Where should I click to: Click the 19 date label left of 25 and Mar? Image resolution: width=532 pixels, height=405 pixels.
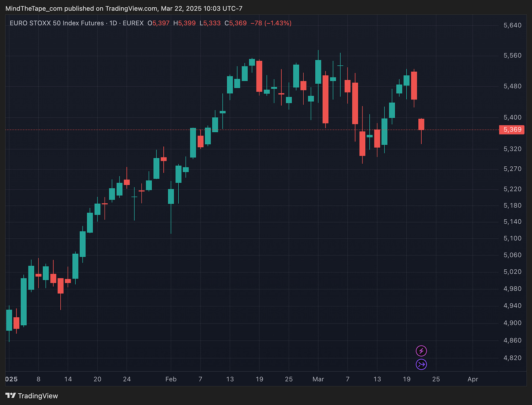pos(259,379)
